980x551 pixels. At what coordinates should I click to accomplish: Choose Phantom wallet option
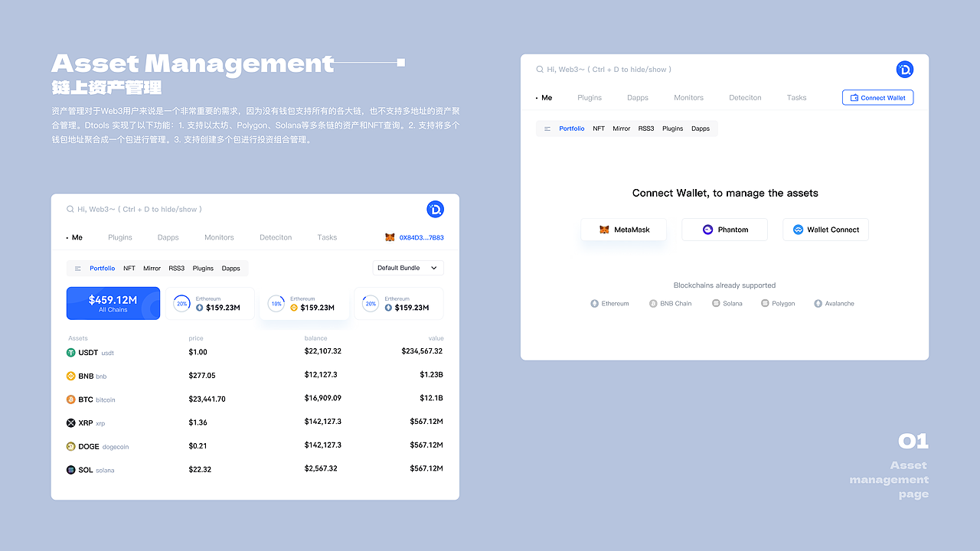point(724,230)
